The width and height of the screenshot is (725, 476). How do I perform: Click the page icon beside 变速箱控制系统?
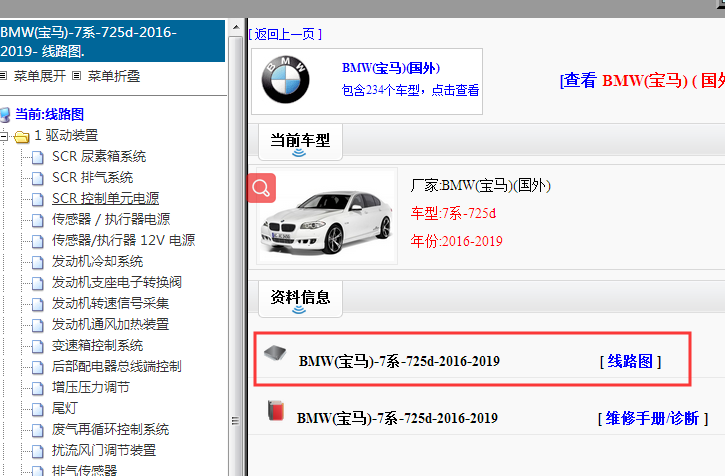click(37, 346)
